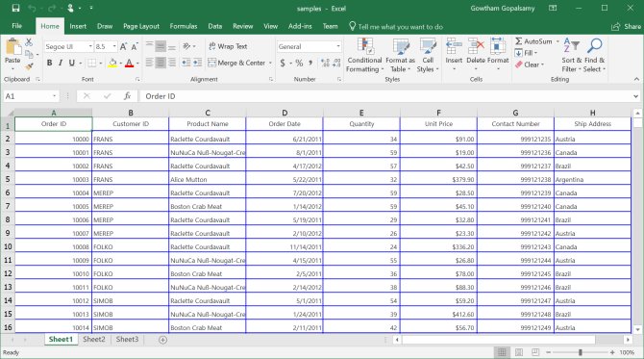Toggle Wrap Text
Viewport: 644px width, 359px height.
[228, 46]
